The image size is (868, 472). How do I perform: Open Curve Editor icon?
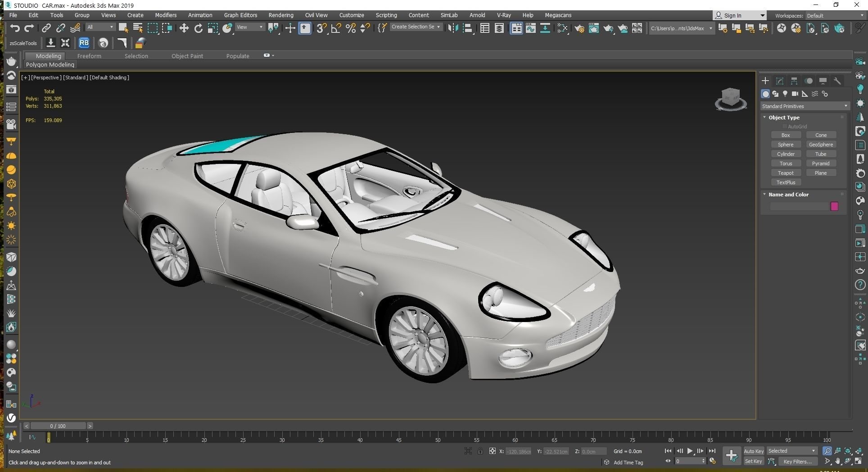pyautogui.click(x=530, y=28)
